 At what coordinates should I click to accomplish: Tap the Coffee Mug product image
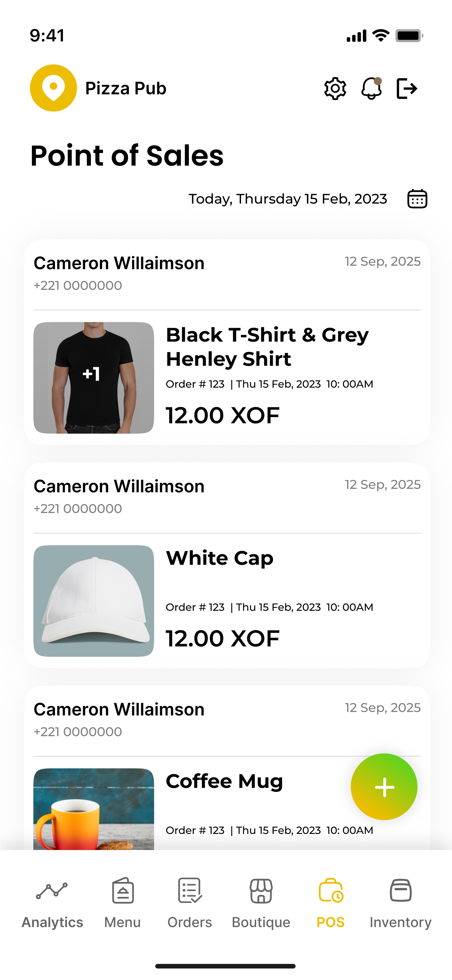coord(94,809)
